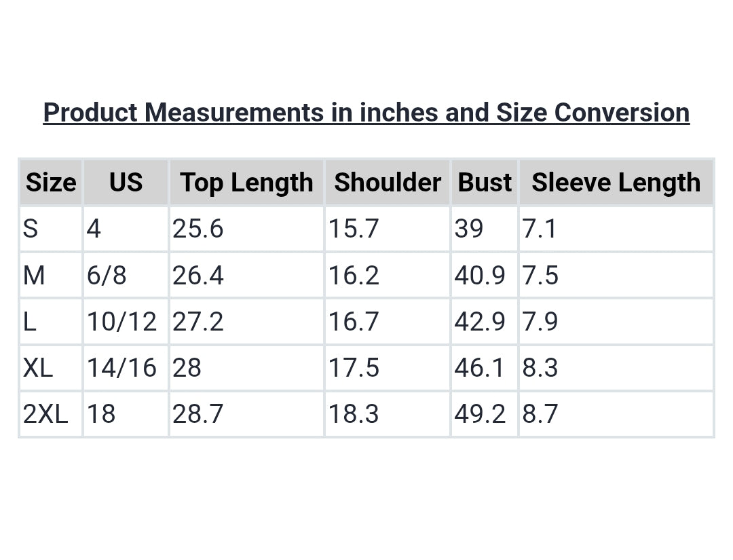Screen dimensions: 733x560
Task: Select the 2XL size row cell
Action: [x=51, y=413]
